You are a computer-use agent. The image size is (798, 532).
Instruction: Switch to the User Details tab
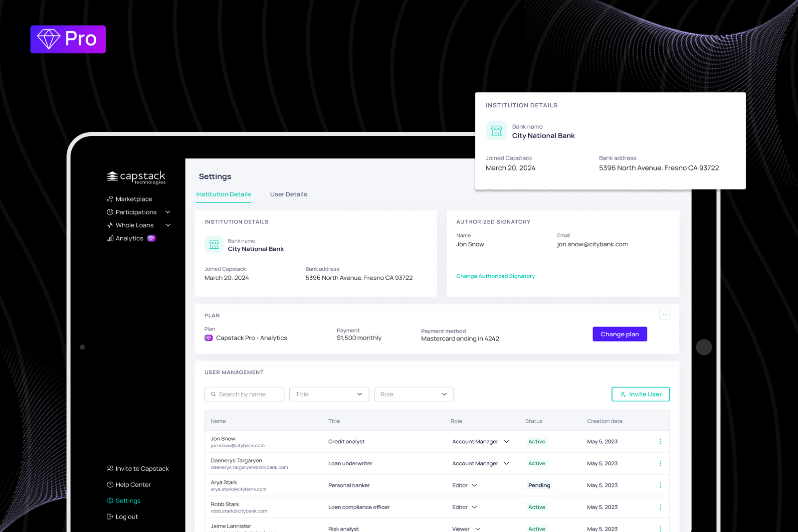(x=288, y=194)
